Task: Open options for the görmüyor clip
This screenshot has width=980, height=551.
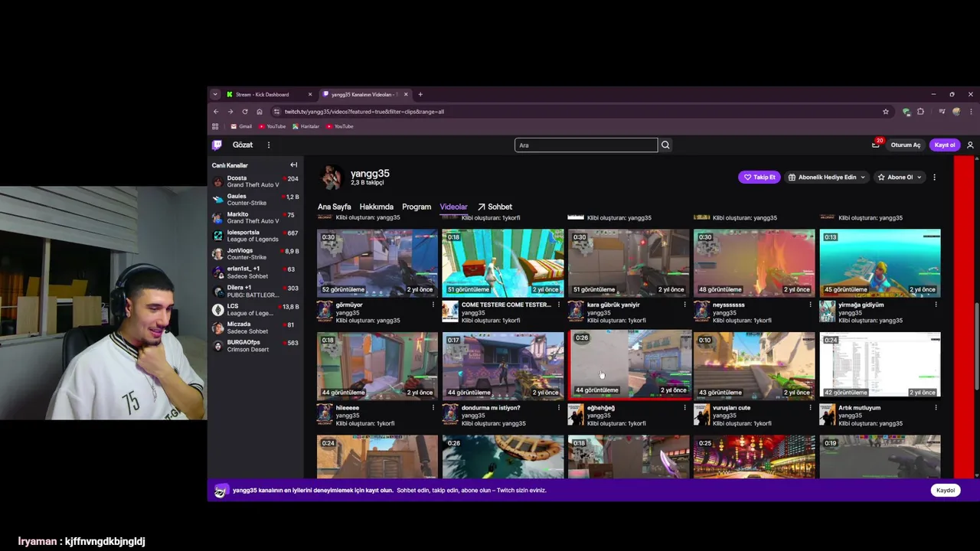Action: click(433, 305)
